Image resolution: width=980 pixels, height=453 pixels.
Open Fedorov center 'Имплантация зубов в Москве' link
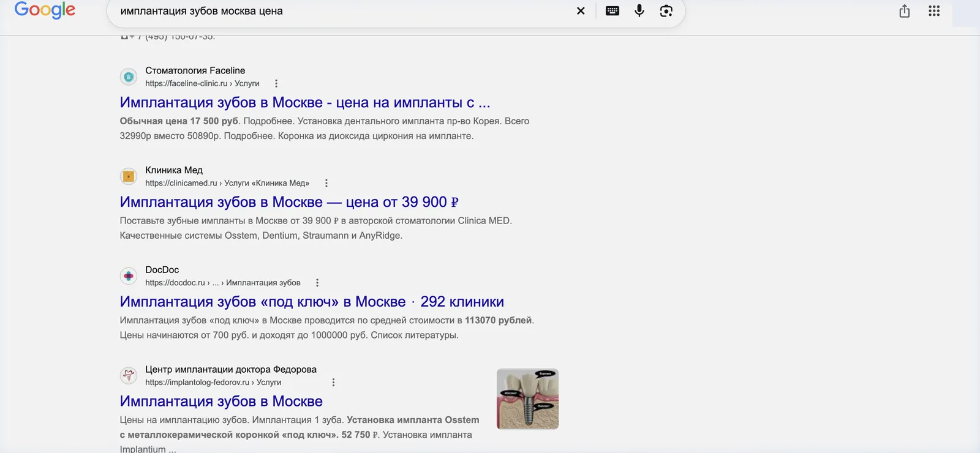(221, 402)
